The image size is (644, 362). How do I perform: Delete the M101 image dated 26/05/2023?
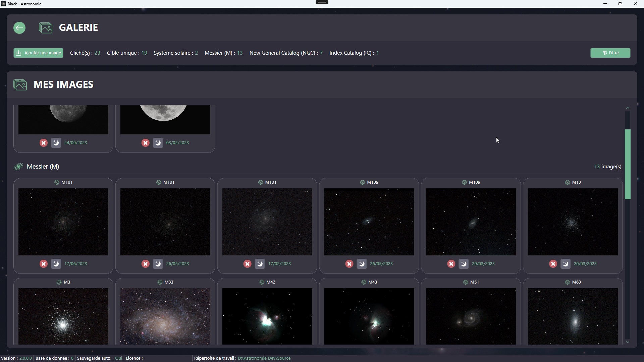[x=145, y=264]
